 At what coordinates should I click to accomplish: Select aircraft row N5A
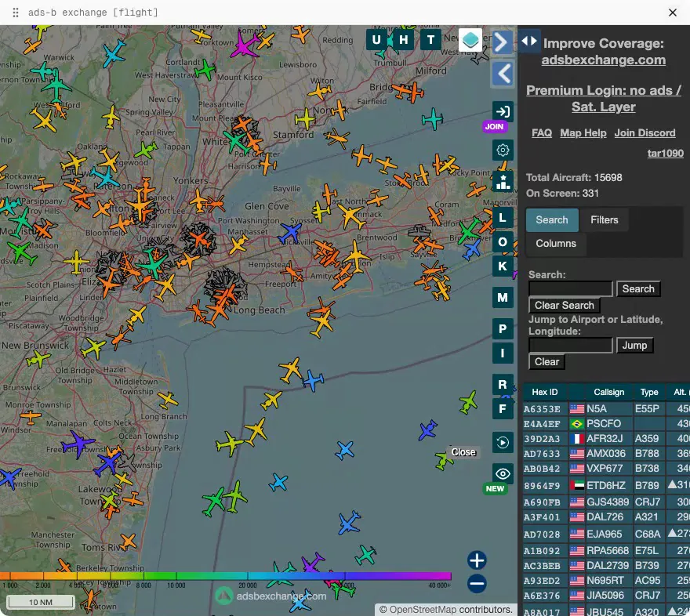click(606, 409)
